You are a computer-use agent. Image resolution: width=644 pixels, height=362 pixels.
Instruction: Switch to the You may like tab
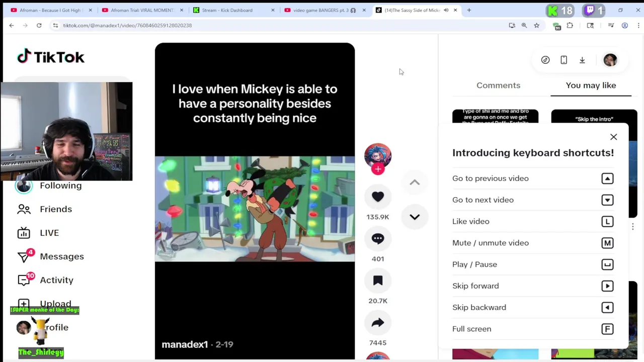(591, 85)
